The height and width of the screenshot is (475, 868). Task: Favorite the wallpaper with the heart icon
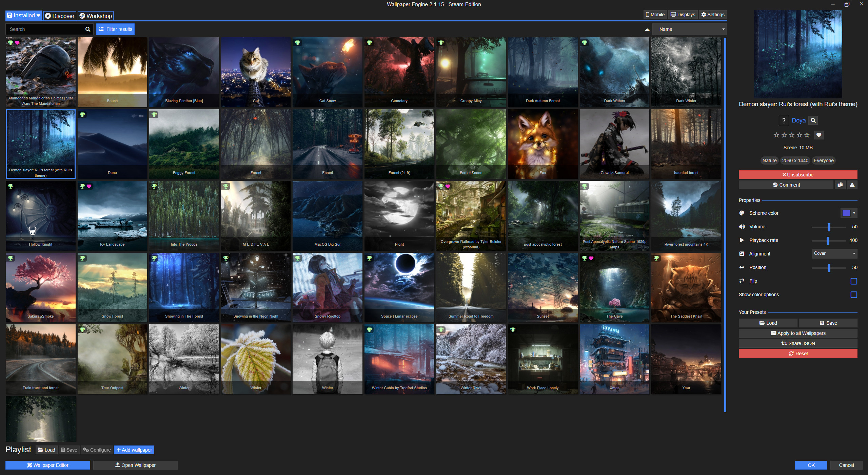pos(819,135)
